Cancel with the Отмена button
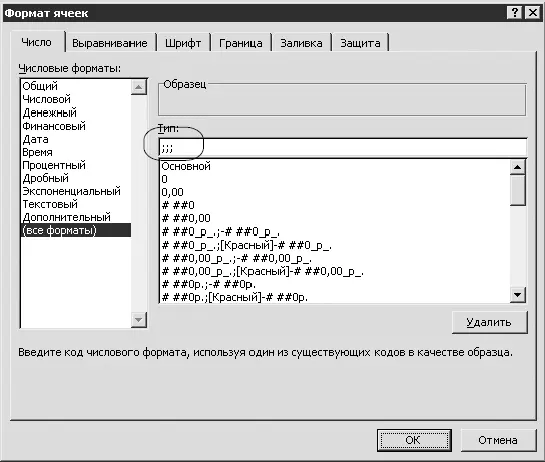Screen dimensions: 545x462 [x=498, y=440]
